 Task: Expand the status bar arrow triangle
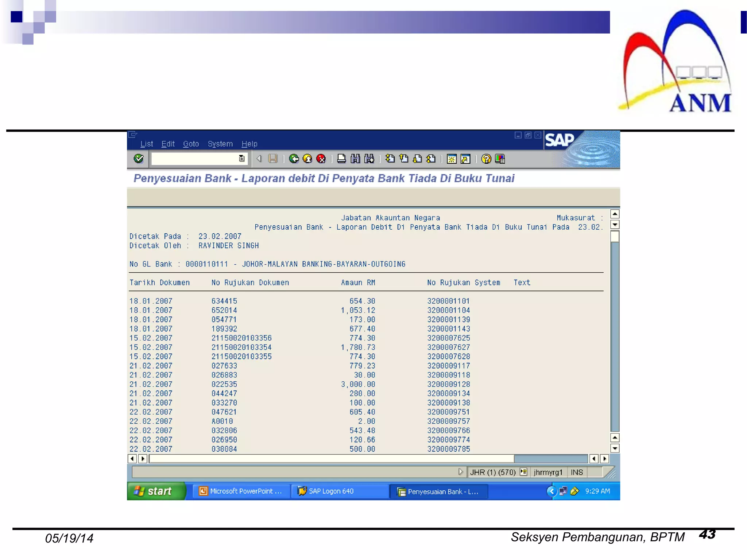tap(461, 472)
